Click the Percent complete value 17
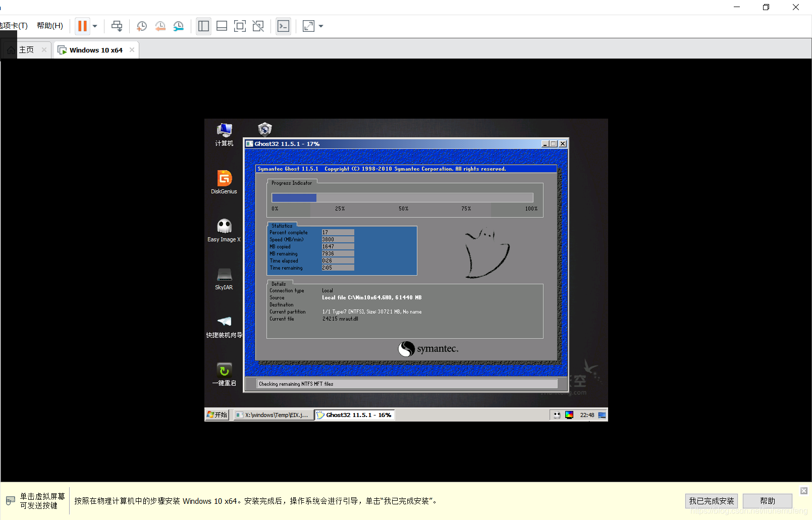This screenshot has height=520, width=812. (338, 233)
